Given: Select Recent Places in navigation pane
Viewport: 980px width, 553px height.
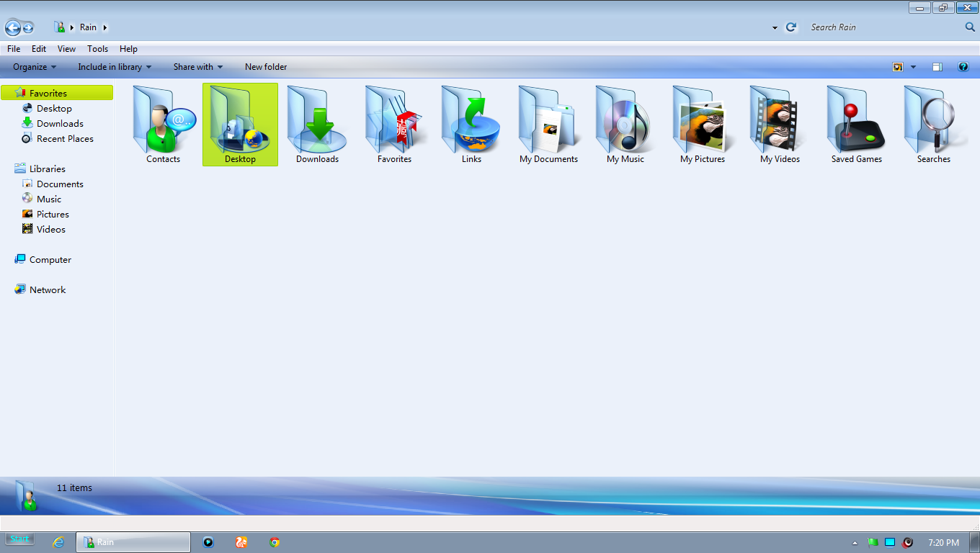Looking at the screenshot, I should coord(65,139).
